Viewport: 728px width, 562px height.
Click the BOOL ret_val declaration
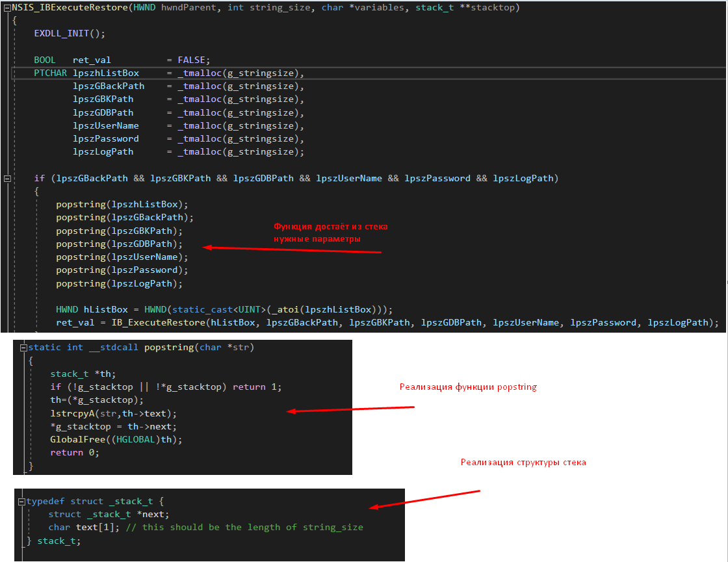pos(73,60)
